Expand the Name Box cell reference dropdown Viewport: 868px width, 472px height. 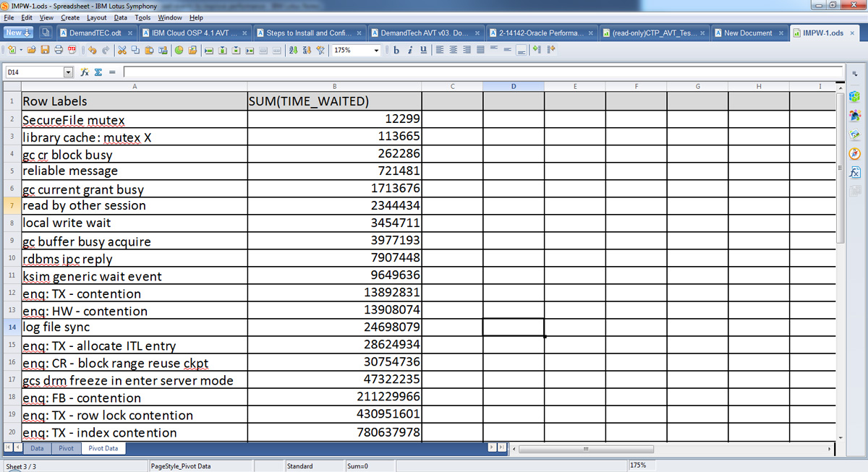click(69, 72)
